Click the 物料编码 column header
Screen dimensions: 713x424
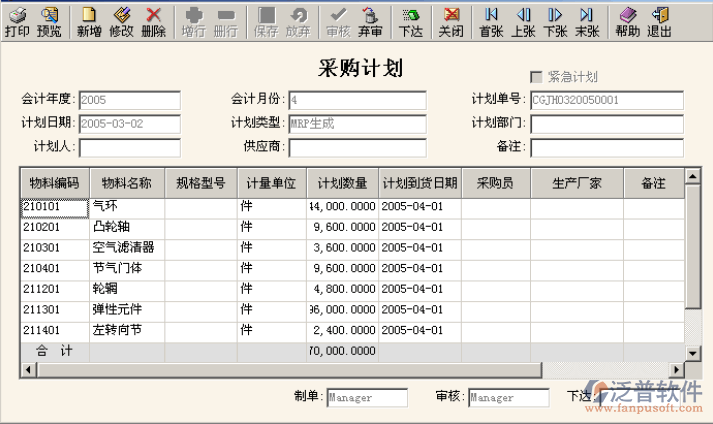54,183
